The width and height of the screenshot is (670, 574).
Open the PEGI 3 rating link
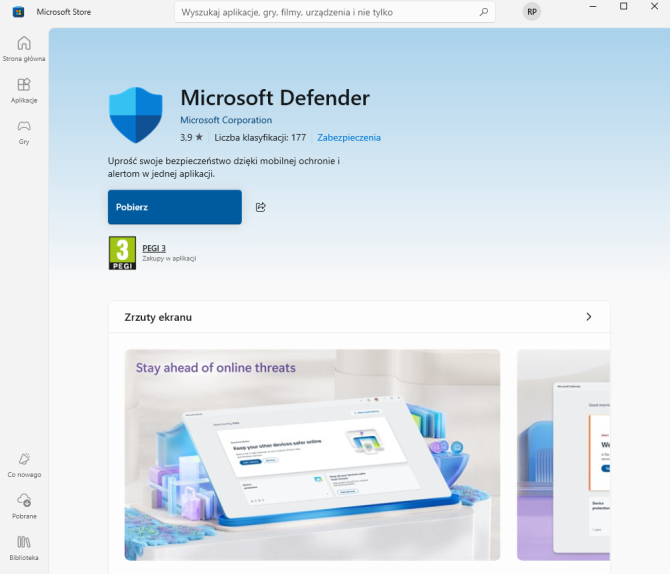[154, 248]
